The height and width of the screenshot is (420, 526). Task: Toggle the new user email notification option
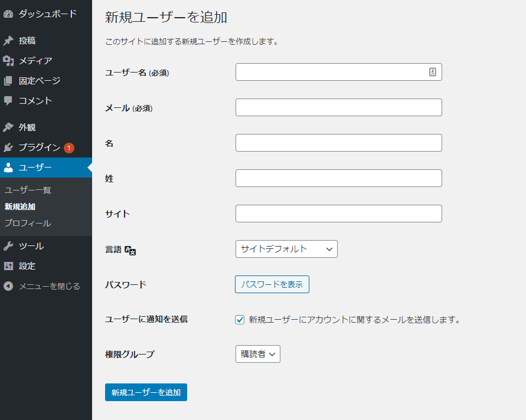coord(239,320)
